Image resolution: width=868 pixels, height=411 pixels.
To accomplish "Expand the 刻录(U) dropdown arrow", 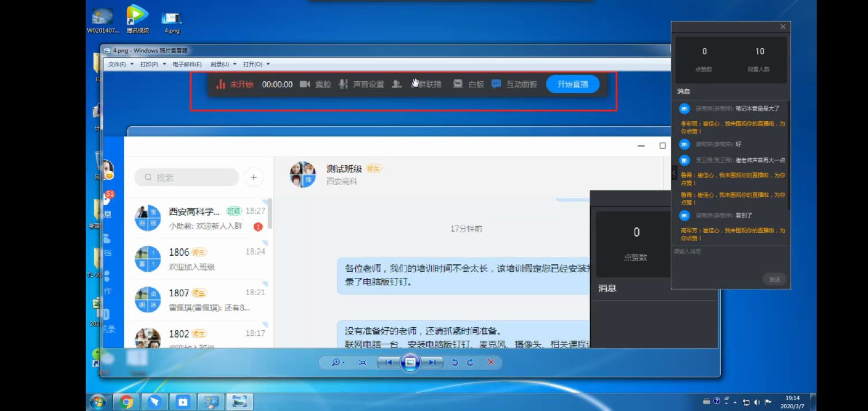I will [235, 64].
